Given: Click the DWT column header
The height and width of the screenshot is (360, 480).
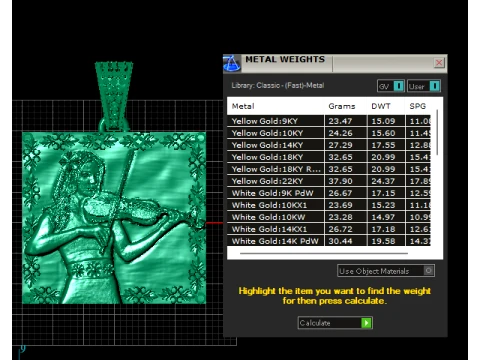Looking at the screenshot, I should click(x=381, y=106).
